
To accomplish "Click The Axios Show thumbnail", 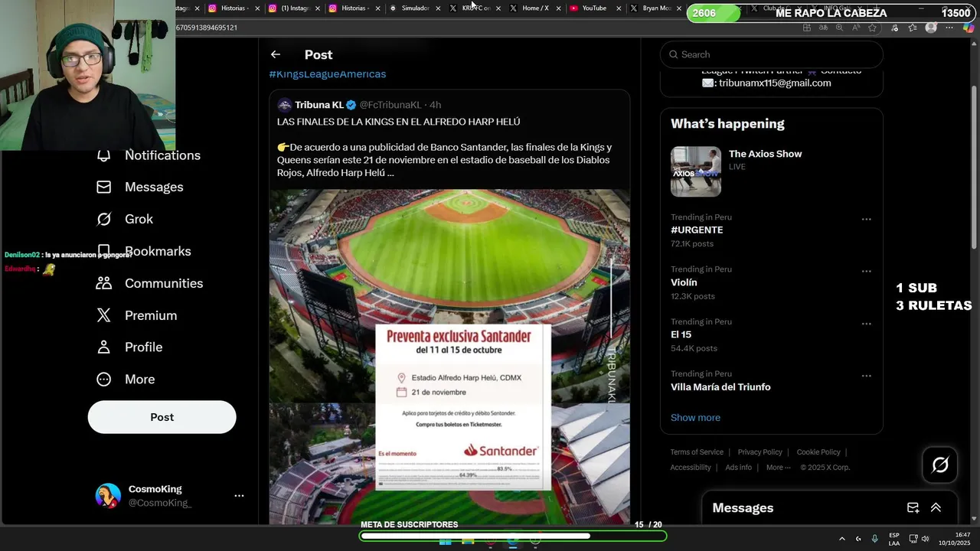I will pos(696,171).
